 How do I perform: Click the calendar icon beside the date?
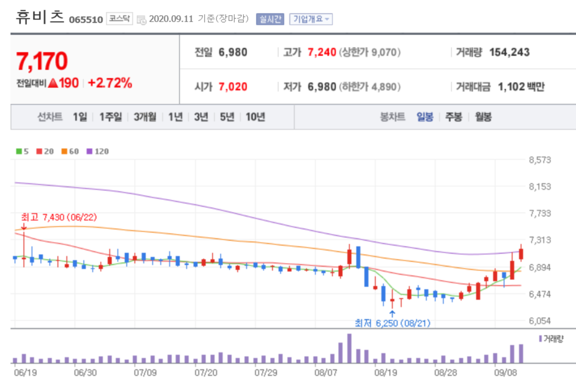click(x=141, y=20)
